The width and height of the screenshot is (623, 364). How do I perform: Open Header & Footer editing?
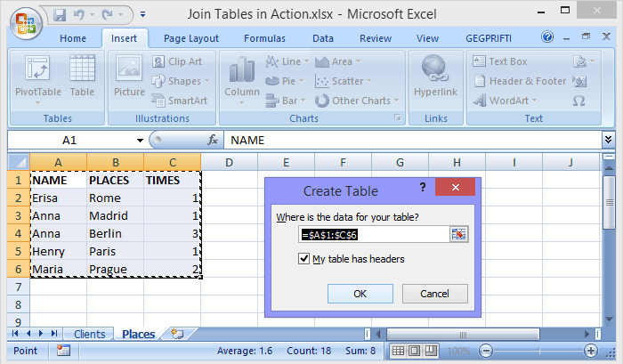coord(520,81)
